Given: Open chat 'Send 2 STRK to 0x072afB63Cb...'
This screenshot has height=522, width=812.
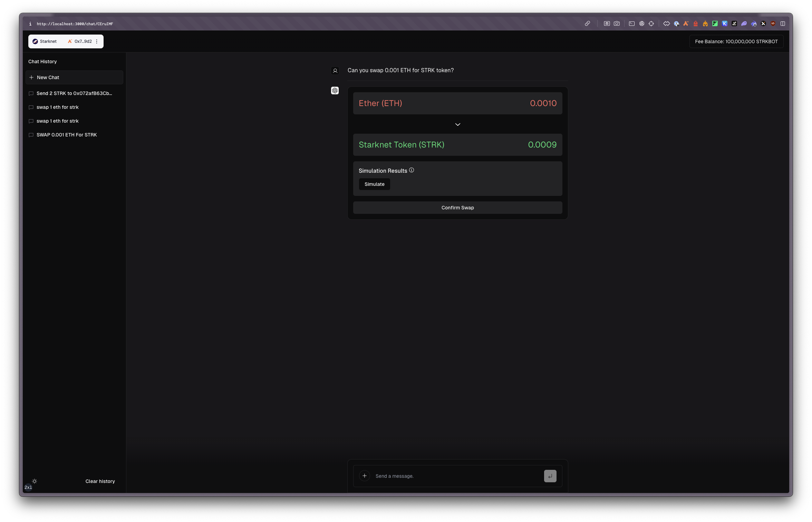Looking at the screenshot, I should pos(74,93).
